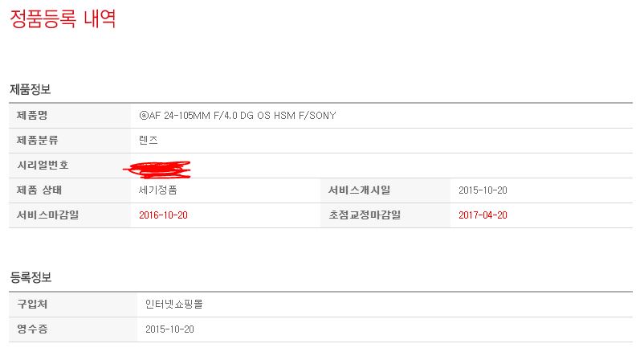The width and height of the screenshot is (644, 356).
Task: Click the 초점교정마감일 label
Action: click(364, 215)
